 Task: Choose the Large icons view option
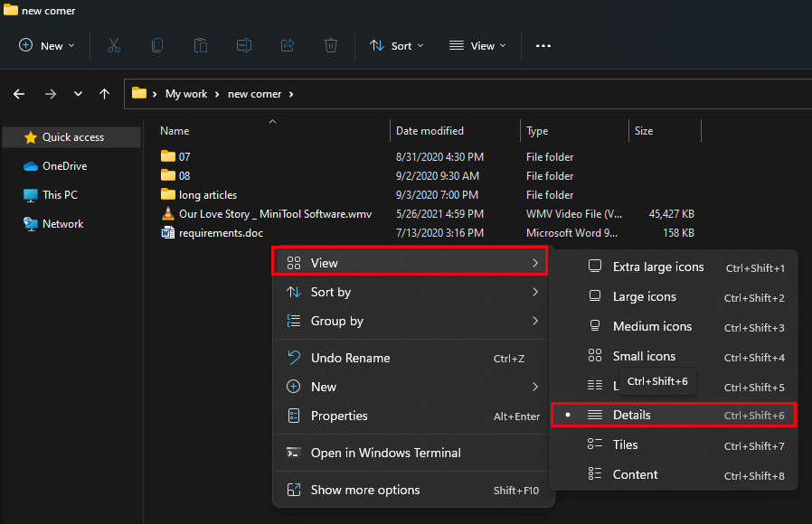click(674, 297)
